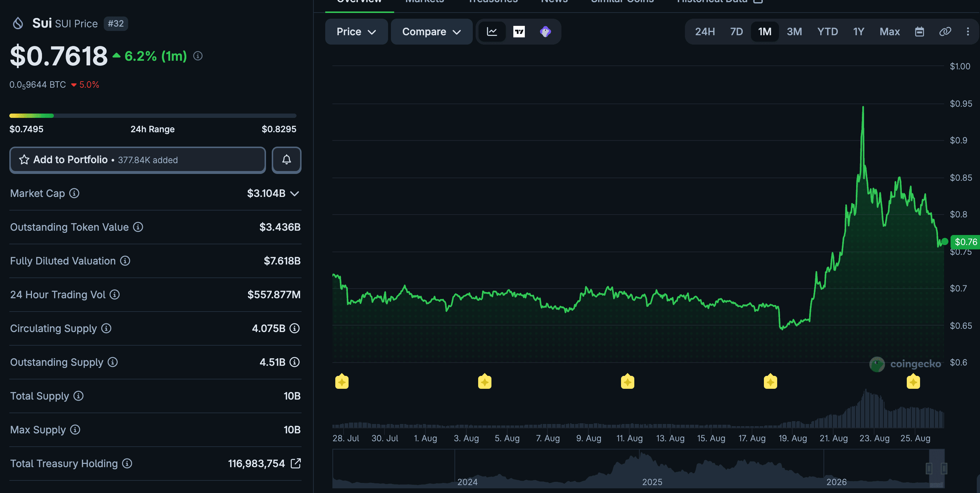Screen dimensions: 980x493
Task: Open Outstanding Supply label info icon
Action: click(x=113, y=362)
